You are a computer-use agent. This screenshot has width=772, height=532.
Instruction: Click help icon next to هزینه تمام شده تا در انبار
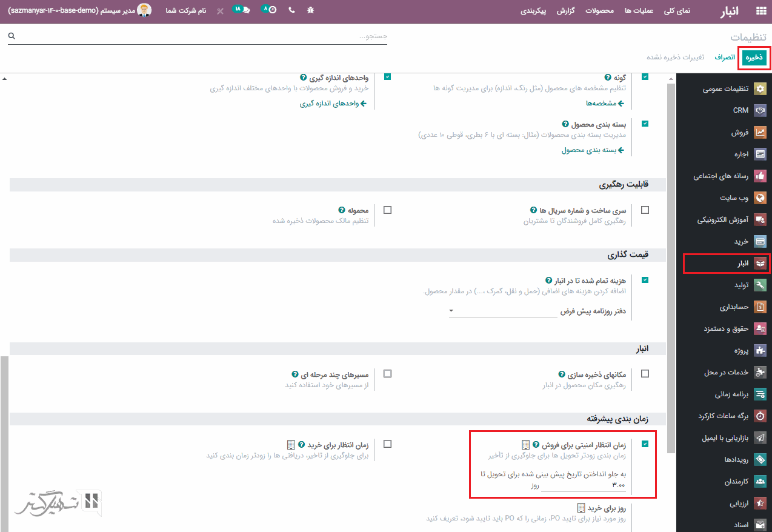pos(549,280)
